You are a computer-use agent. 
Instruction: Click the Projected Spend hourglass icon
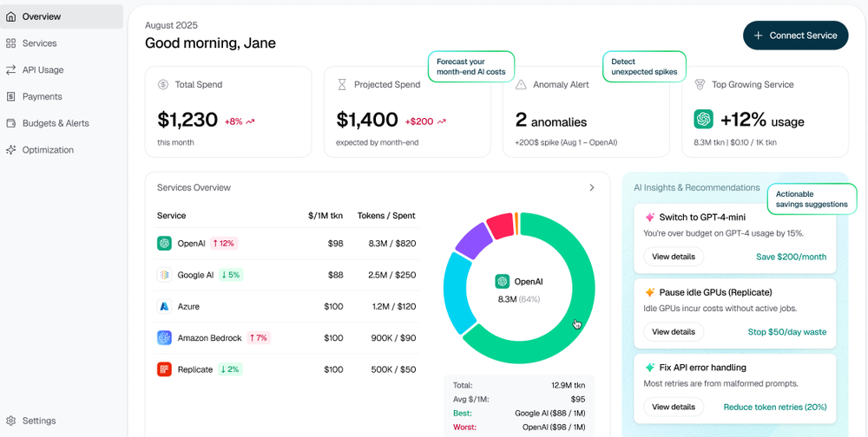342,85
